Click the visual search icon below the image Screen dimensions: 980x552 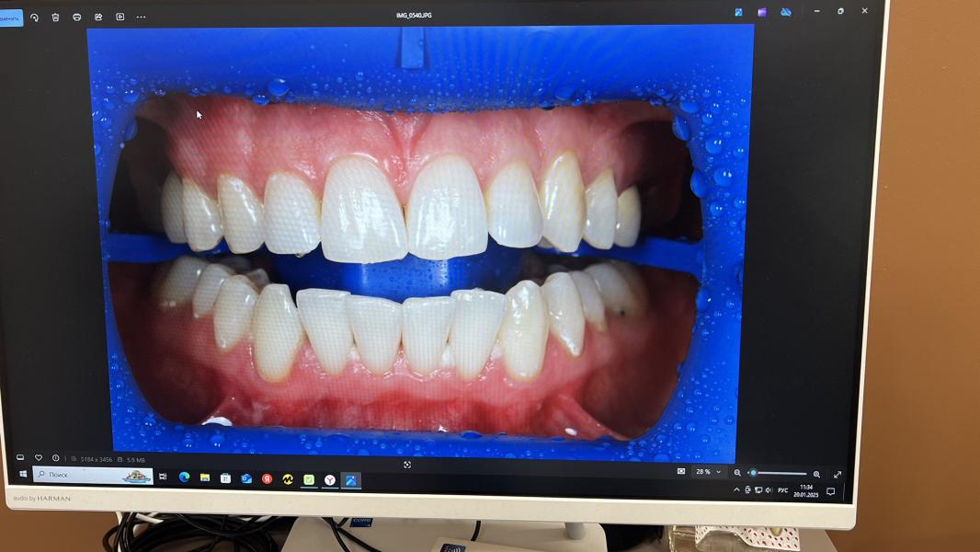point(407,465)
